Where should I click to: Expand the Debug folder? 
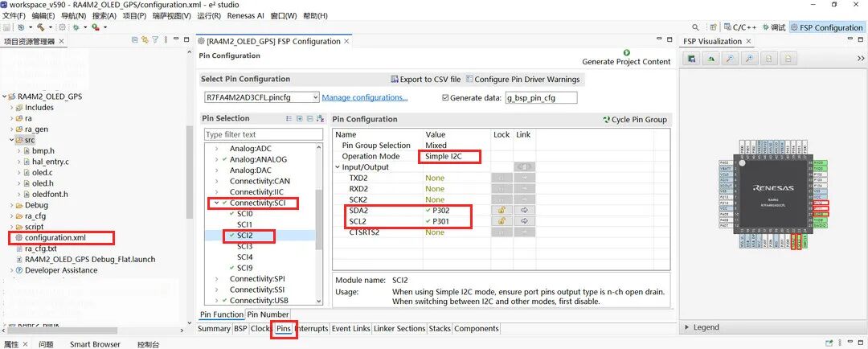11,205
